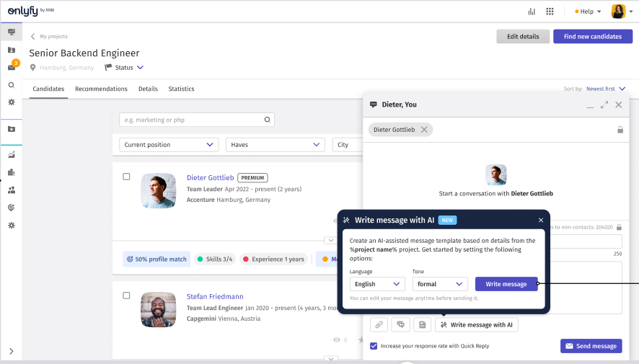Uncheck the Quick Reply response rate option
Viewport: 639px width, 364px height.
(x=374, y=346)
